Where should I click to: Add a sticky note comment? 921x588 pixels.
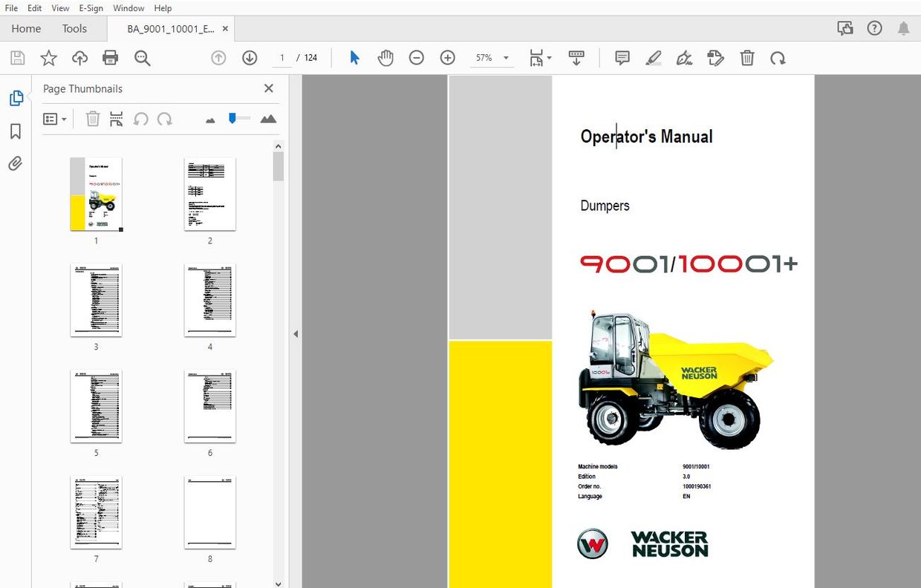(622, 57)
